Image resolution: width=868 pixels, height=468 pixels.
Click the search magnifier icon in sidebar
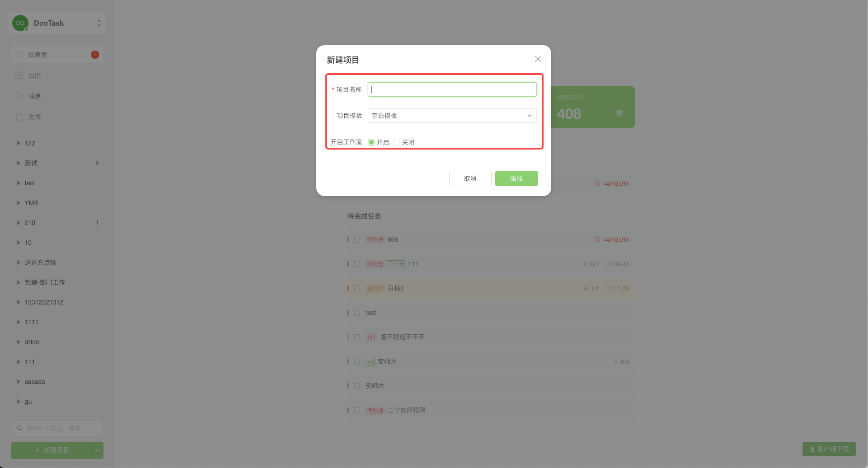[19, 428]
